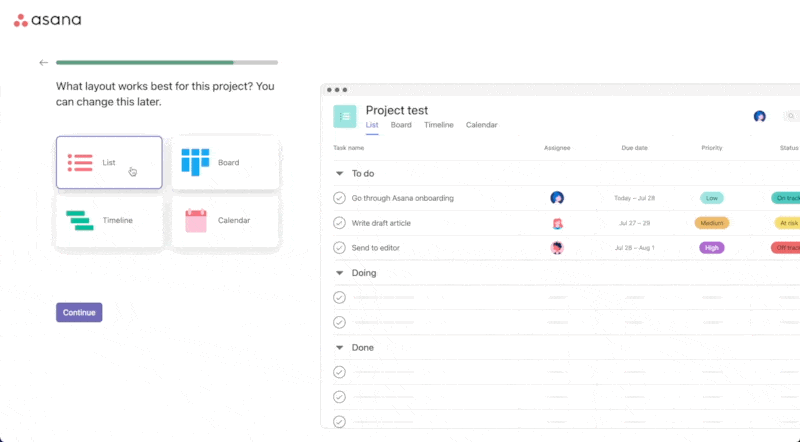Image resolution: width=800 pixels, height=442 pixels.
Task: Click Send to editor task name
Action: tap(376, 248)
